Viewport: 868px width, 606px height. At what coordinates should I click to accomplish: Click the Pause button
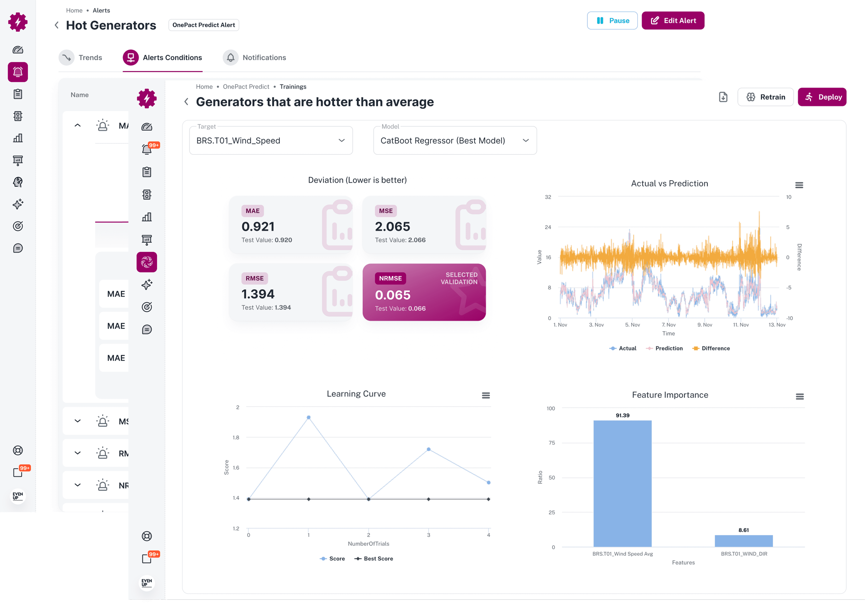pos(612,21)
